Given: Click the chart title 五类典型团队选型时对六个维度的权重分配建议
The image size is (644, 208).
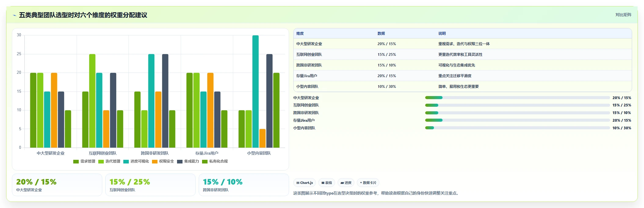Looking at the screenshot, I should tap(83, 15).
